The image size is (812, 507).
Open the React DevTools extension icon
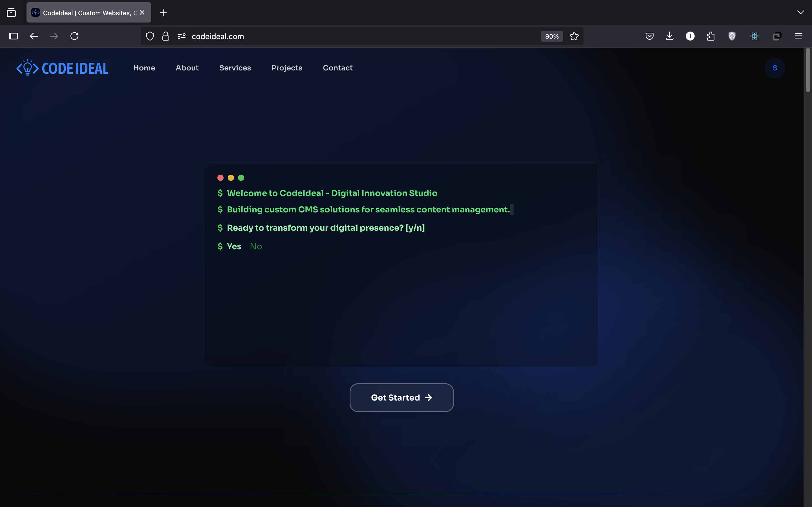(x=754, y=36)
